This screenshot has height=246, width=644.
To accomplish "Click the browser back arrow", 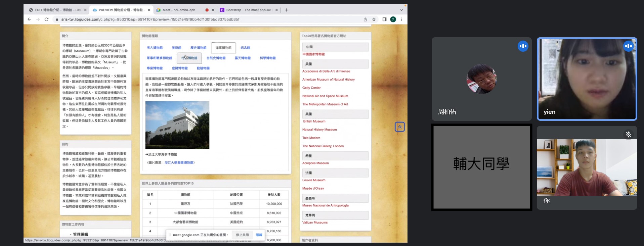I will coord(29,19).
